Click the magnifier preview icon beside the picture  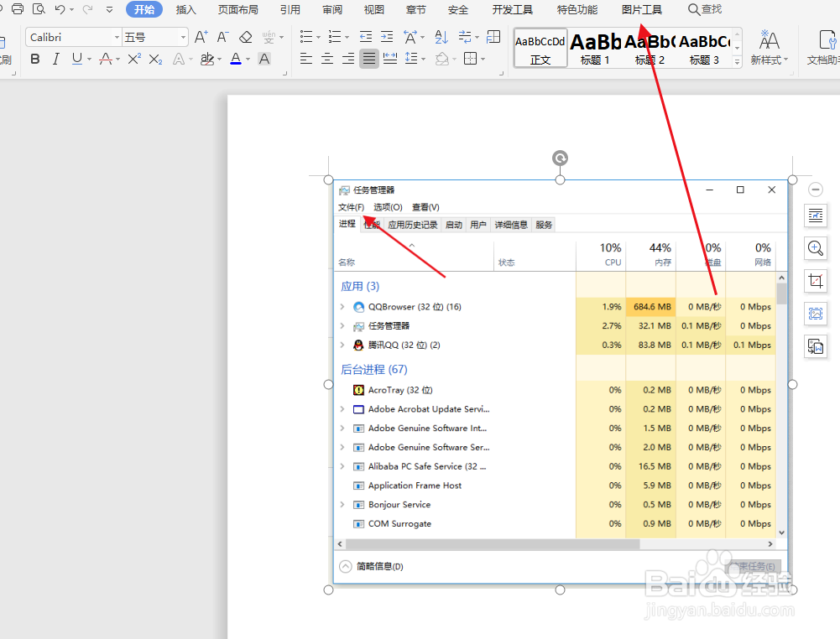point(816,247)
